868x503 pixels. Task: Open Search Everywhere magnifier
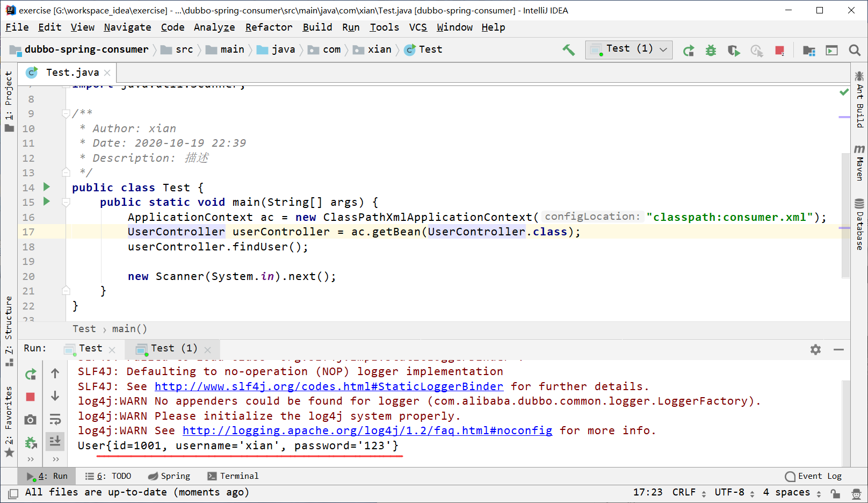pos(855,50)
